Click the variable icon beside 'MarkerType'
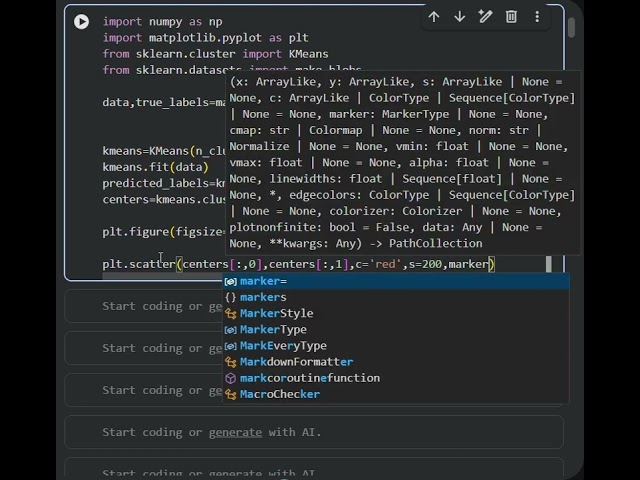The width and height of the screenshot is (640, 480). coord(231,329)
